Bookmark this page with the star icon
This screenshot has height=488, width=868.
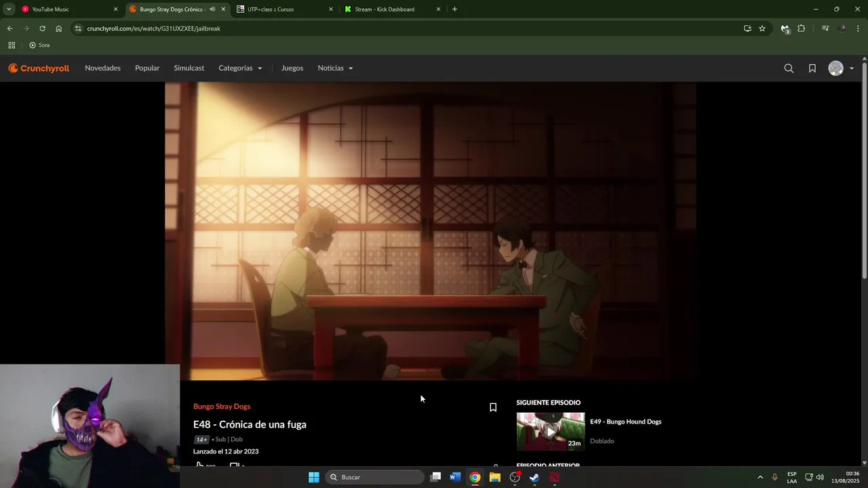[x=762, y=28]
